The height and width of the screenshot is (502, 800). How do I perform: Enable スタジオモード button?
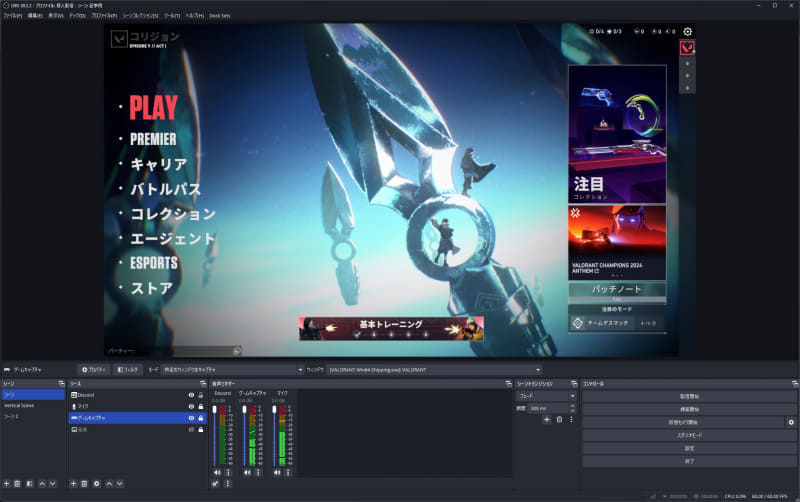click(x=689, y=435)
